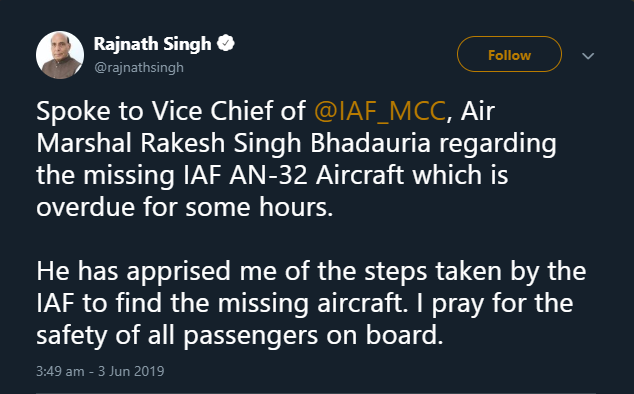The height and width of the screenshot is (394, 634).
Task: Click the AN-32 text in the tweet
Action: tap(268, 176)
